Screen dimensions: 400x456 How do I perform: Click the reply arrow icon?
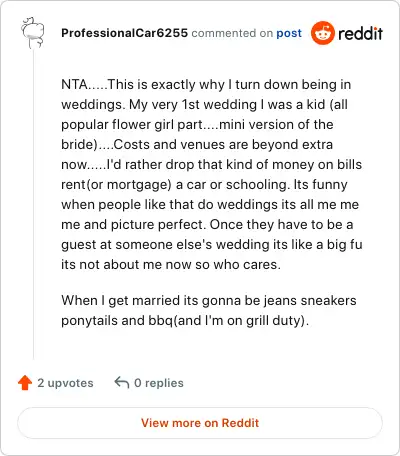point(122,382)
